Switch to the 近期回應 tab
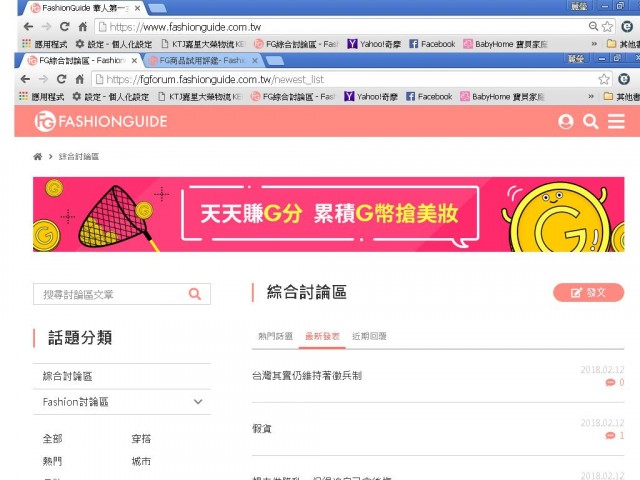This screenshot has width=640, height=480. pyautogui.click(x=369, y=337)
